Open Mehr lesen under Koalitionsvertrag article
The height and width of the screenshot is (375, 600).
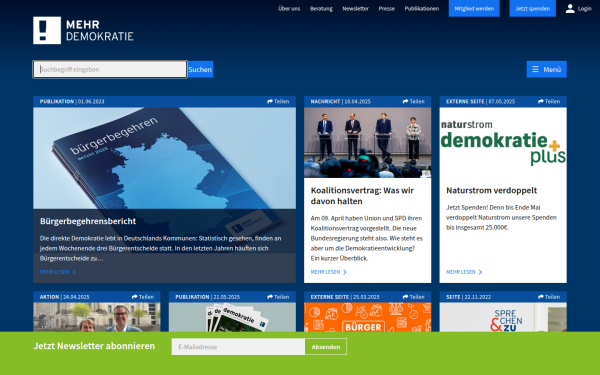[x=329, y=272]
